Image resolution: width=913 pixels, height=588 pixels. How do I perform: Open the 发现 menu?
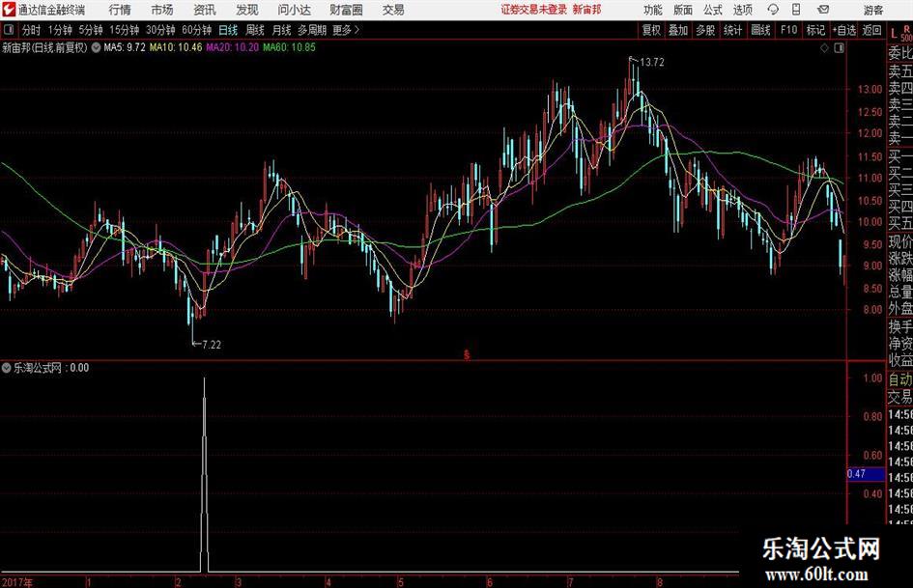(x=247, y=10)
